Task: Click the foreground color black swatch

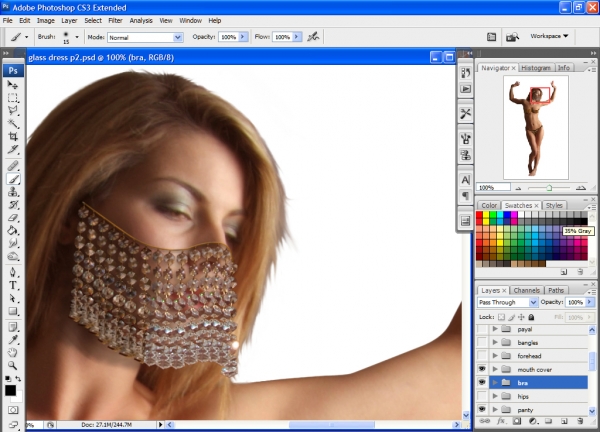Action: tap(10, 390)
